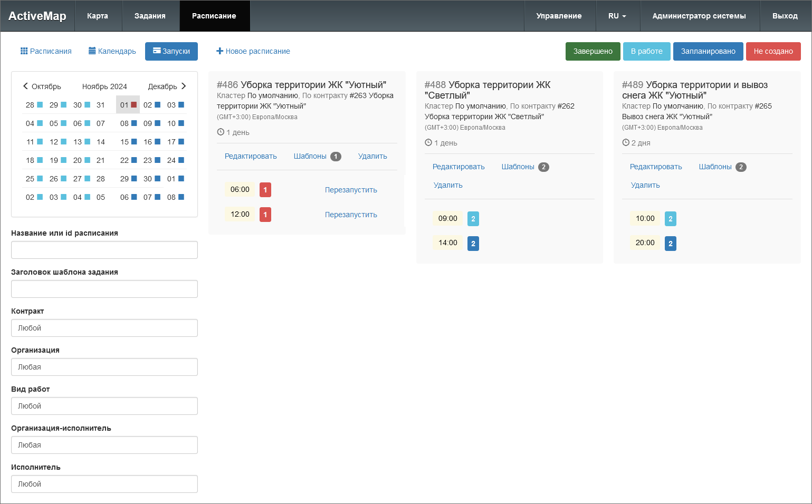The height and width of the screenshot is (504, 812).
Task: Open the RU language dropdown
Action: [617, 16]
